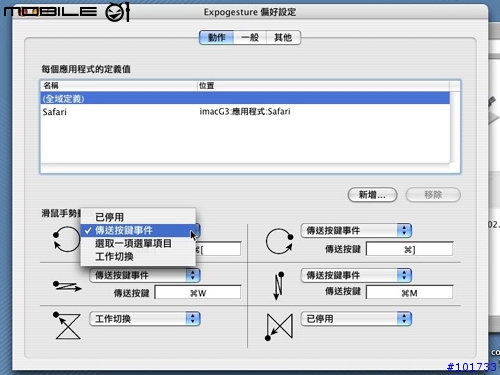Pick 選取一項選單項目 from the popup menu

click(138, 243)
